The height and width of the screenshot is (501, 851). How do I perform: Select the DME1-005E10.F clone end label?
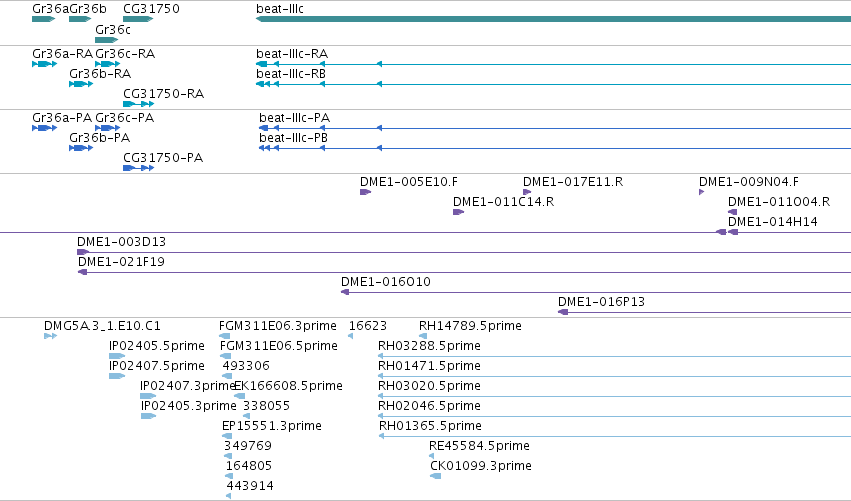[x=409, y=182]
